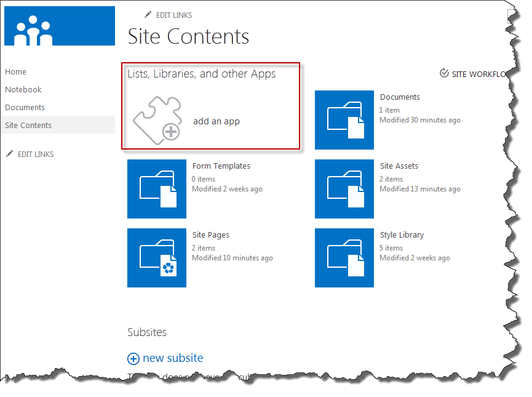
Task: Open the Site Assets title link
Action: tap(399, 166)
